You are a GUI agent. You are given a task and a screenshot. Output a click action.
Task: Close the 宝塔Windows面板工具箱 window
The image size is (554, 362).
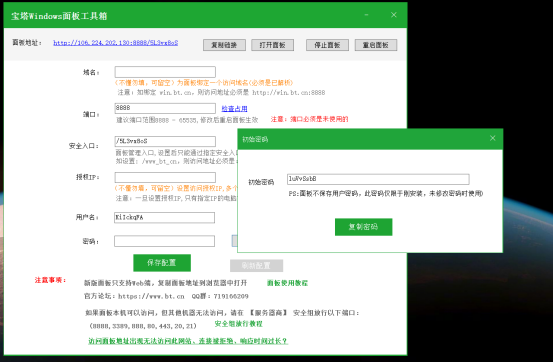(x=394, y=15)
